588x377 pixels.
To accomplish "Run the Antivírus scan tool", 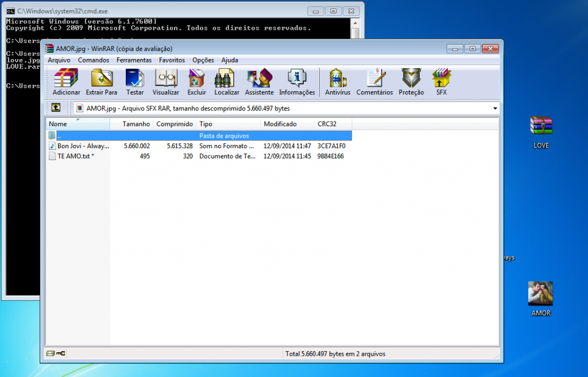I will pos(338,81).
